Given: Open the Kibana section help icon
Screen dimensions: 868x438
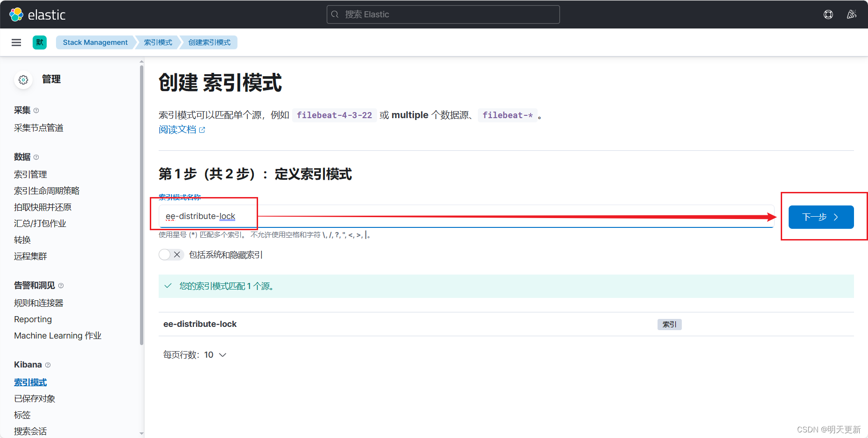Looking at the screenshot, I should (47, 365).
